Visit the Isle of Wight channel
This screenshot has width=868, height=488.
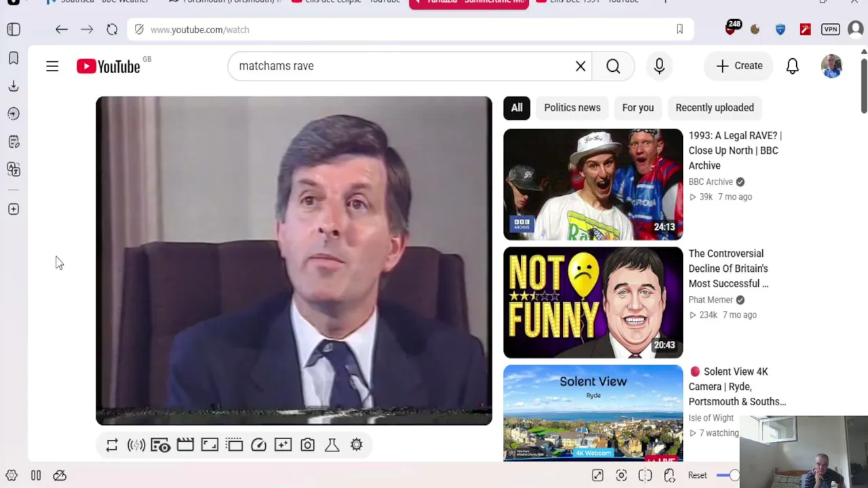[x=711, y=418]
